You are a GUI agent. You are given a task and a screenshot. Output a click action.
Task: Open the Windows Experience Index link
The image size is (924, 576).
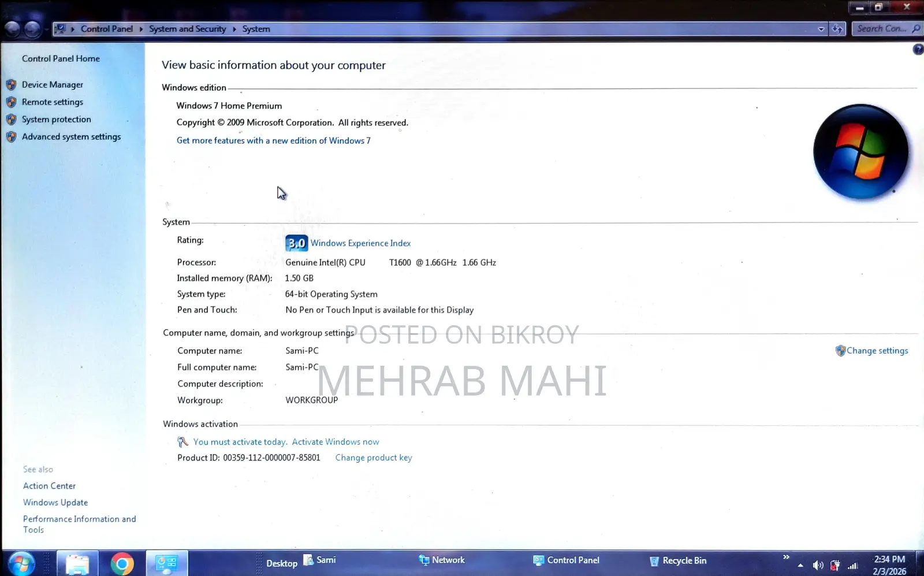point(361,243)
